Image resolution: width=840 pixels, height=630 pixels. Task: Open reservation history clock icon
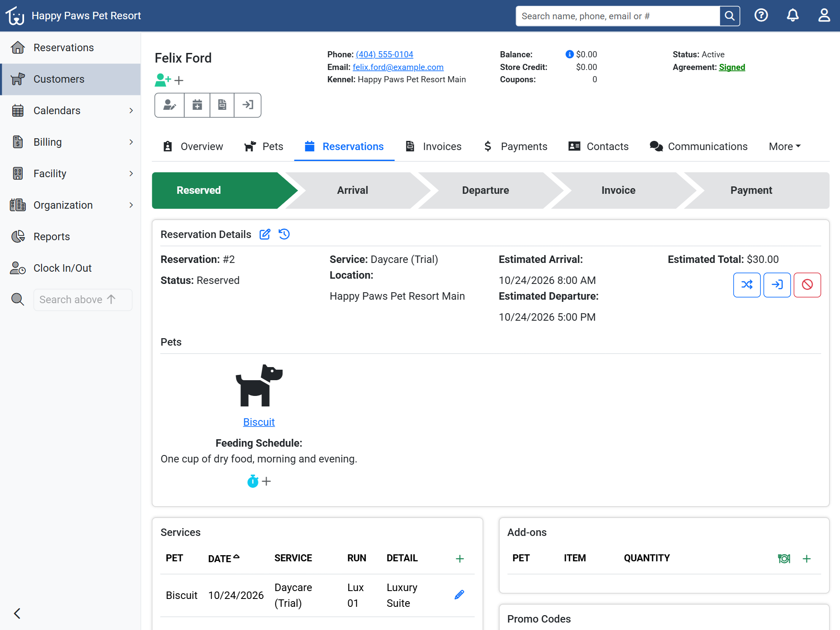coord(284,234)
